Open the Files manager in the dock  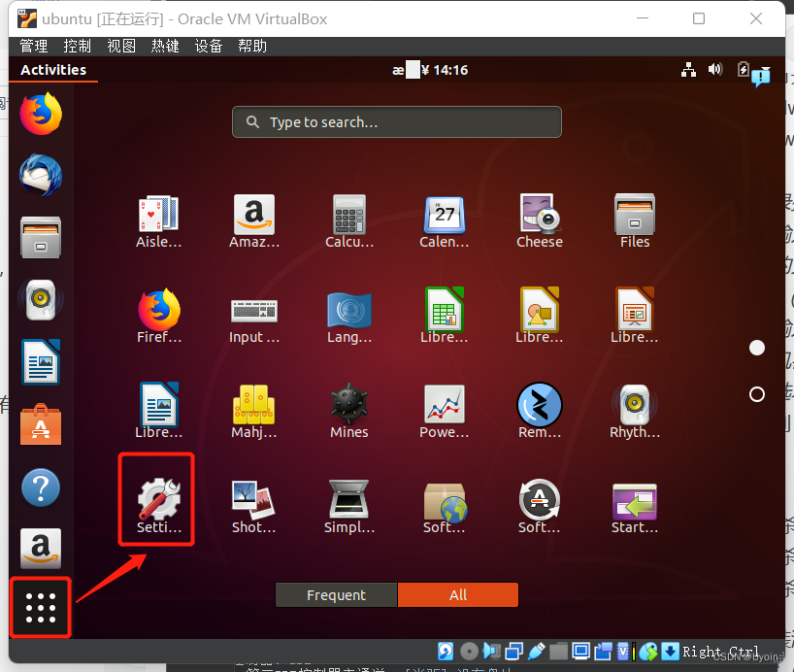coord(41,237)
